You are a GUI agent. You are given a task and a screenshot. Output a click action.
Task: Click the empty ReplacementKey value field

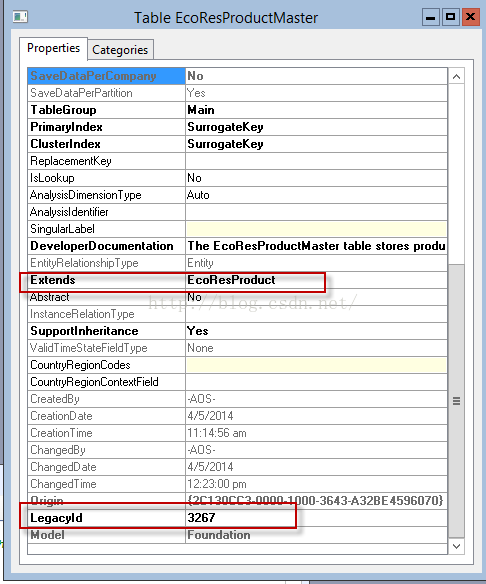pyautogui.click(x=316, y=161)
